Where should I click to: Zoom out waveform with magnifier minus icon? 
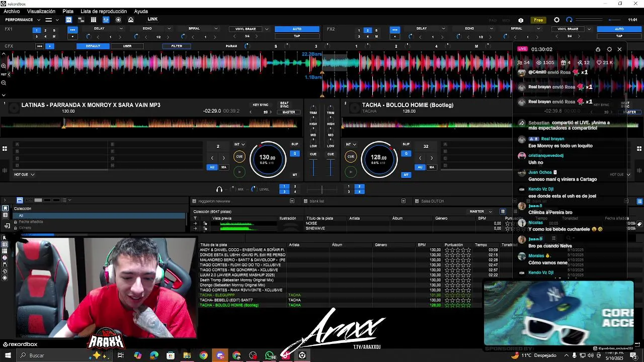coord(4,82)
